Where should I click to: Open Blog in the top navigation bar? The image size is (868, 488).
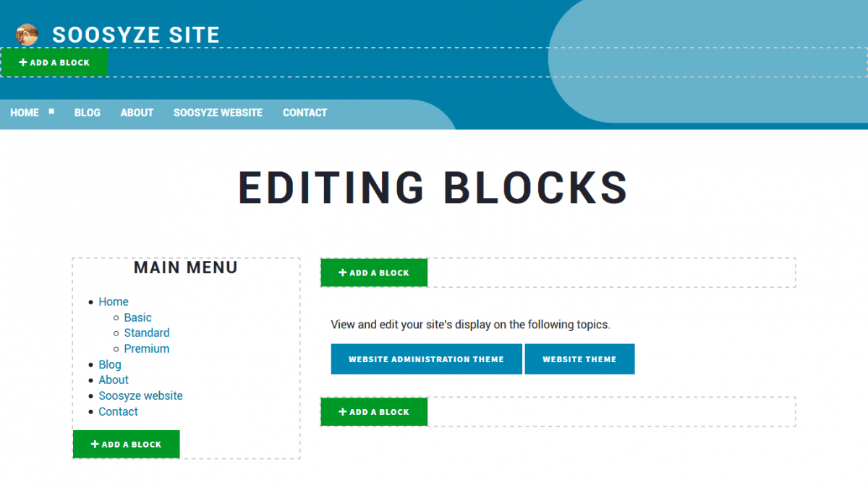click(88, 113)
